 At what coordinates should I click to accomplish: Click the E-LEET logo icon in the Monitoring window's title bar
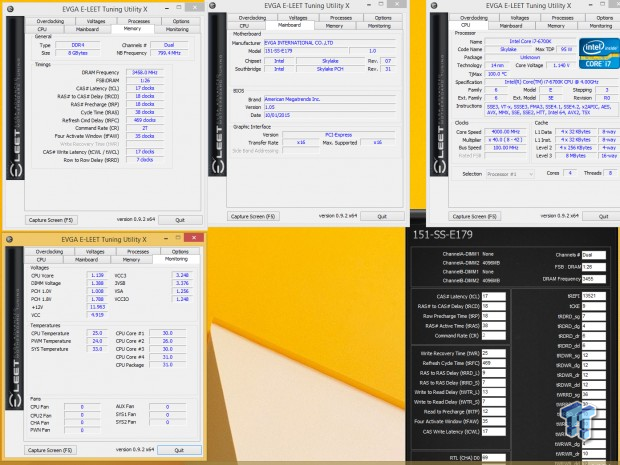pyautogui.click(x=9, y=239)
